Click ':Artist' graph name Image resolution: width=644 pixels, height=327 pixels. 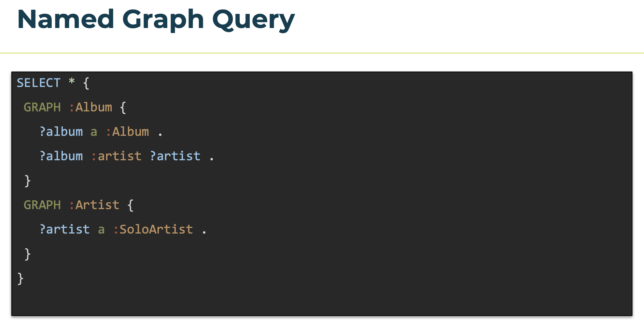tap(94, 205)
